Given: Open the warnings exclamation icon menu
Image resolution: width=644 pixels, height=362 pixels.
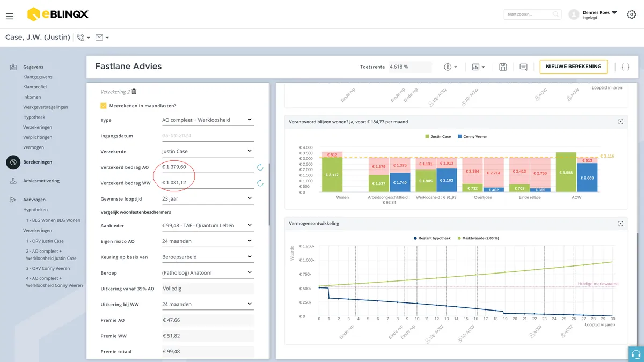Looking at the screenshot, I should [x=450, y=67].
